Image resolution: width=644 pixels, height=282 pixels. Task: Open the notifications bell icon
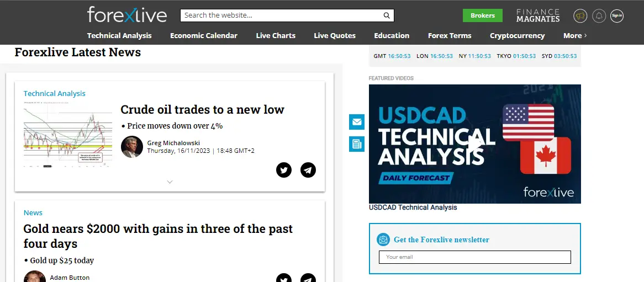coord(599,16)
